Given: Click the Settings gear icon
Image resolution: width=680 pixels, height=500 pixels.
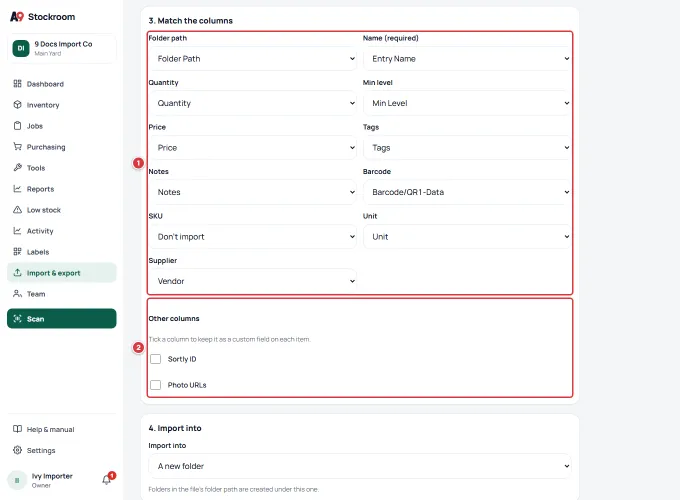Looking at the screenshot, I should pos(17,450).
